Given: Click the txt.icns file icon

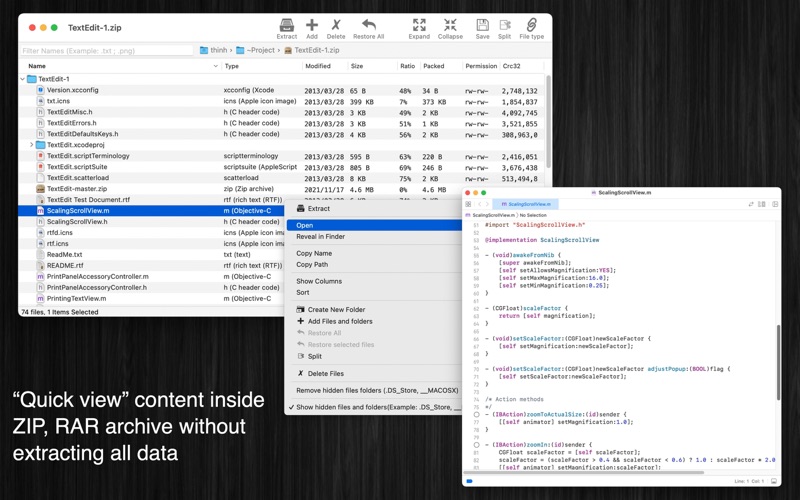Looking at the screenshot, I should tap(41, 101).
